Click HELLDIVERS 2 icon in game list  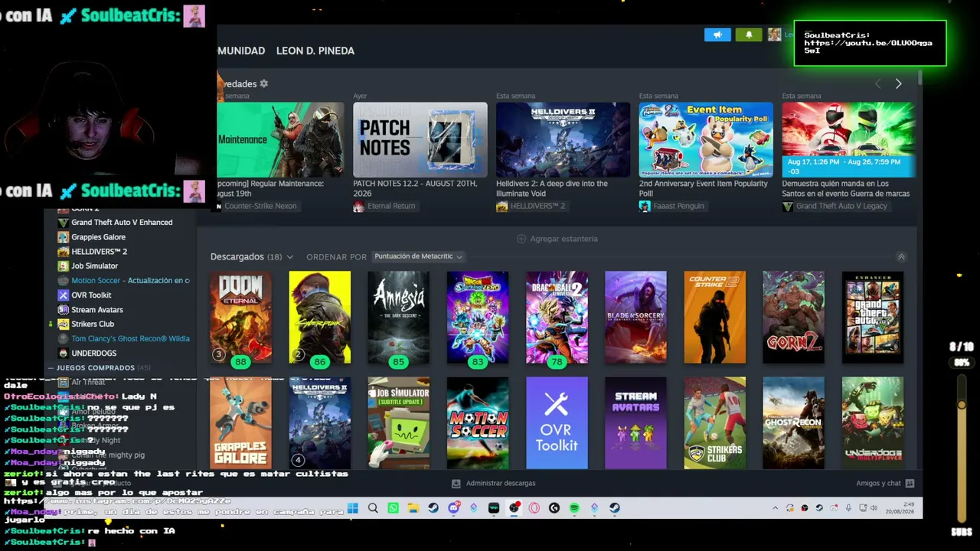click(x=64, y=251)
